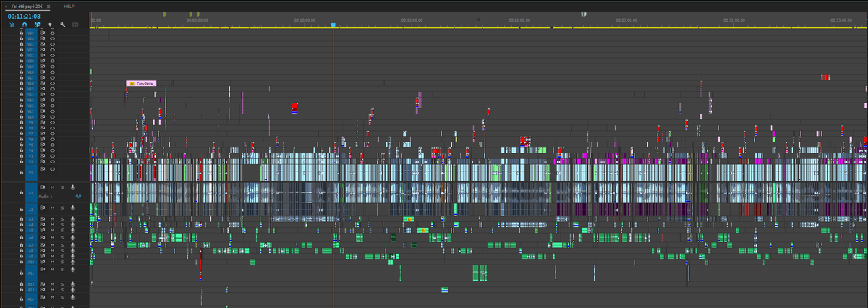Select the pink CopyPaste clip
Viewport: 868px width, 308px height.
141,83
